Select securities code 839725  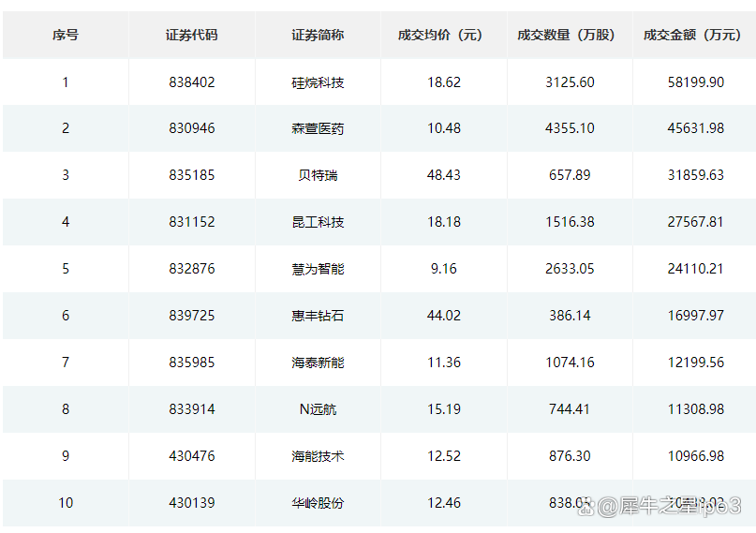(x=192, y=316)
